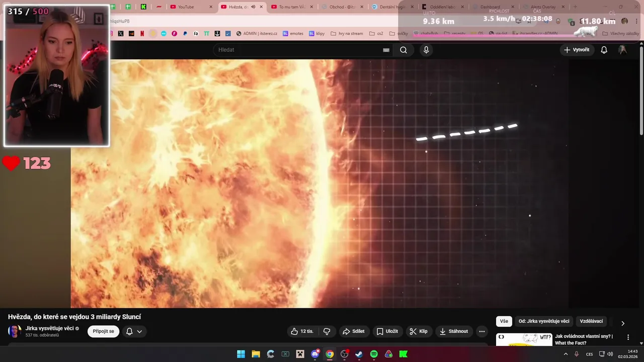Click the page vertical scrollbar
The height and width of the screenshot is (362, 644).
point(641,90)
